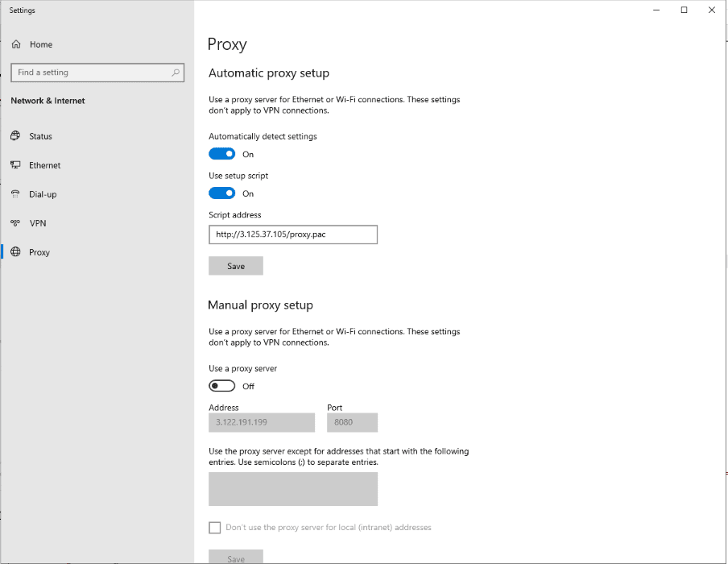Select the Ethernet monitor icon

coord(15,165)
